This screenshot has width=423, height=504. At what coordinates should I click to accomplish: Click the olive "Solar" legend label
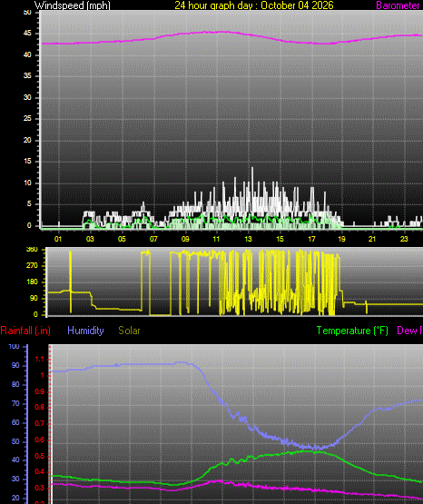pyautogui.click(x=129, y=331)
